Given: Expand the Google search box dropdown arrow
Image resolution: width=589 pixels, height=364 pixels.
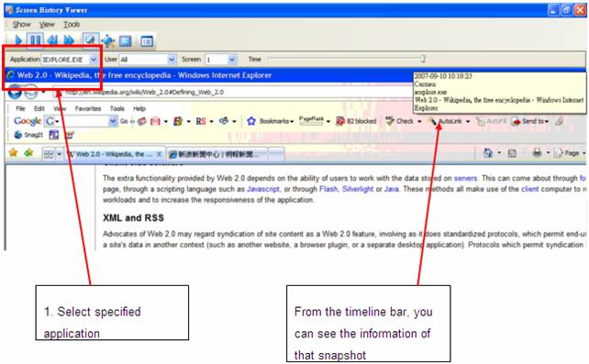Looking at the screenshot, I should tap(113, 121).
